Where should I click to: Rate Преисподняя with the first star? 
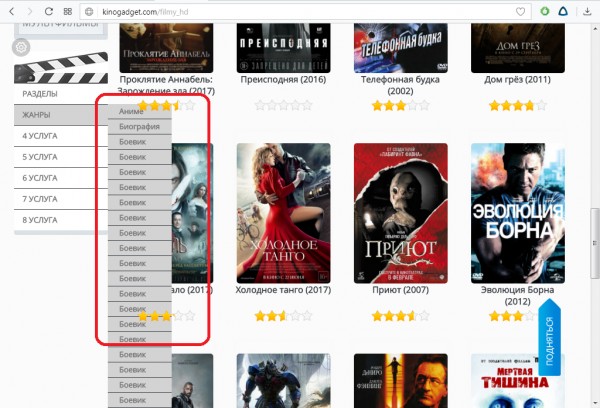coord(260,105)
